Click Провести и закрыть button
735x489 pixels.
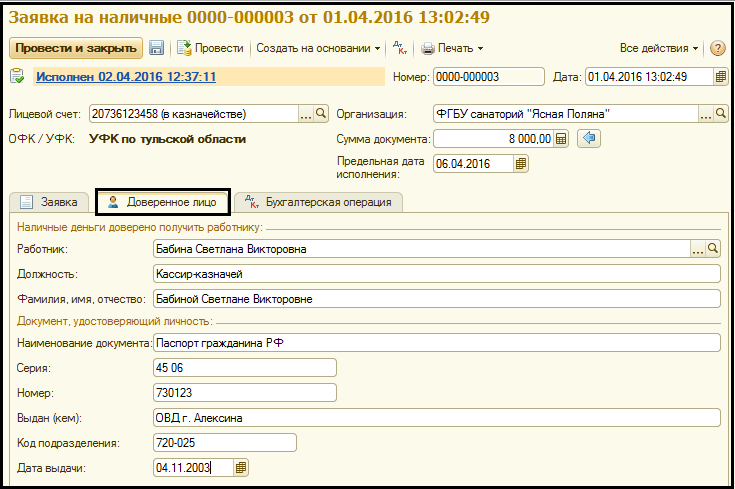click(x=76, y=48)
